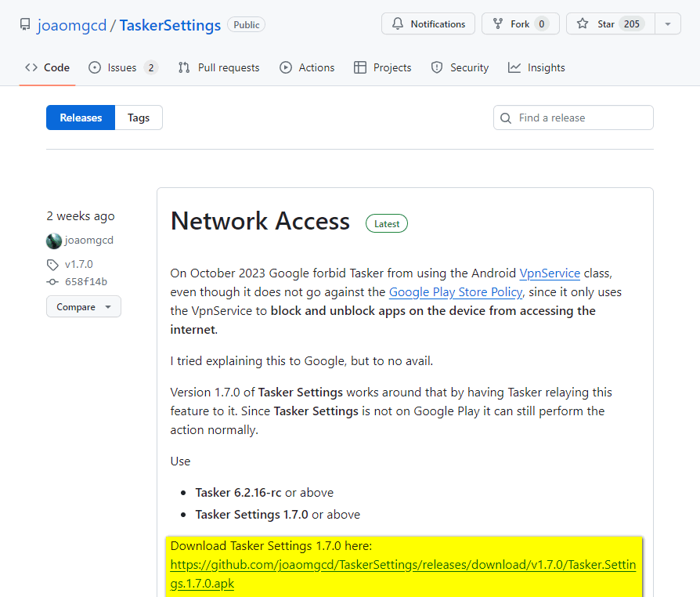Click the 'Tasker 6.2.16-rc or above' bullet

point(265,493)
